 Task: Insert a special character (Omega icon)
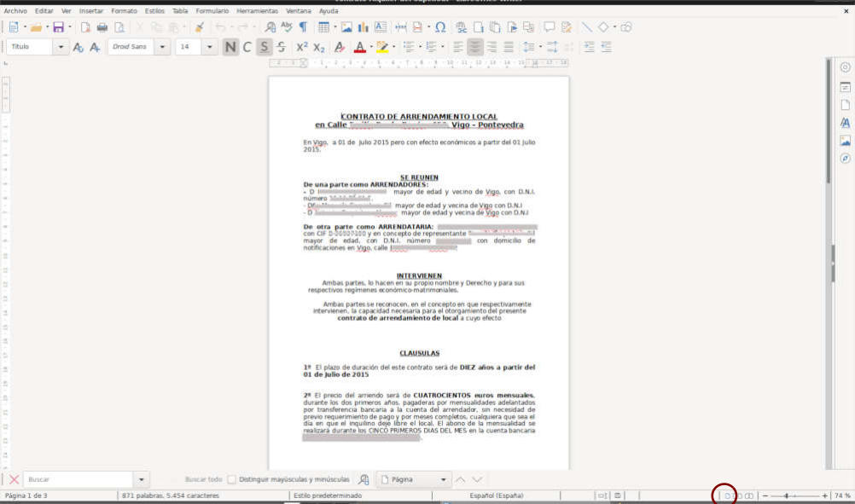pos(440,27)
